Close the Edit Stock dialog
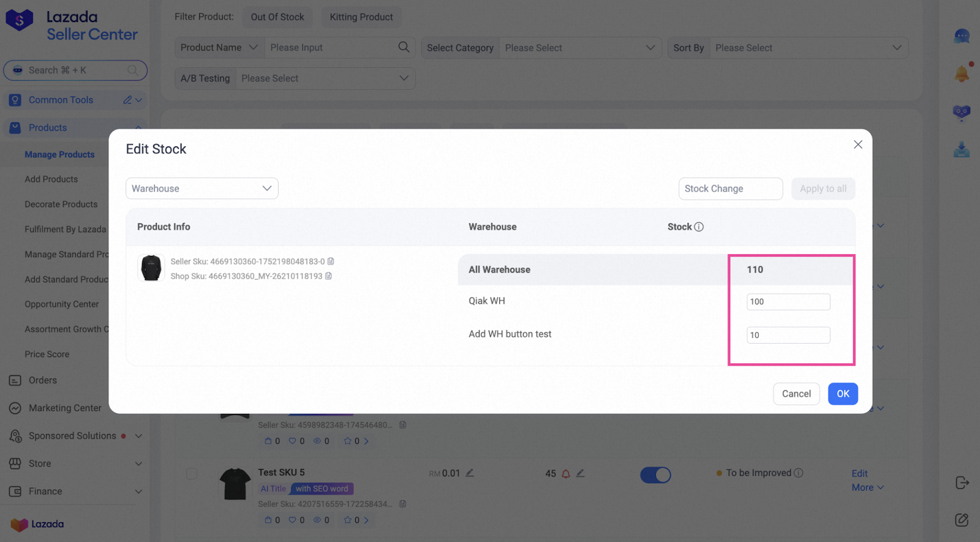 [858, 145]
